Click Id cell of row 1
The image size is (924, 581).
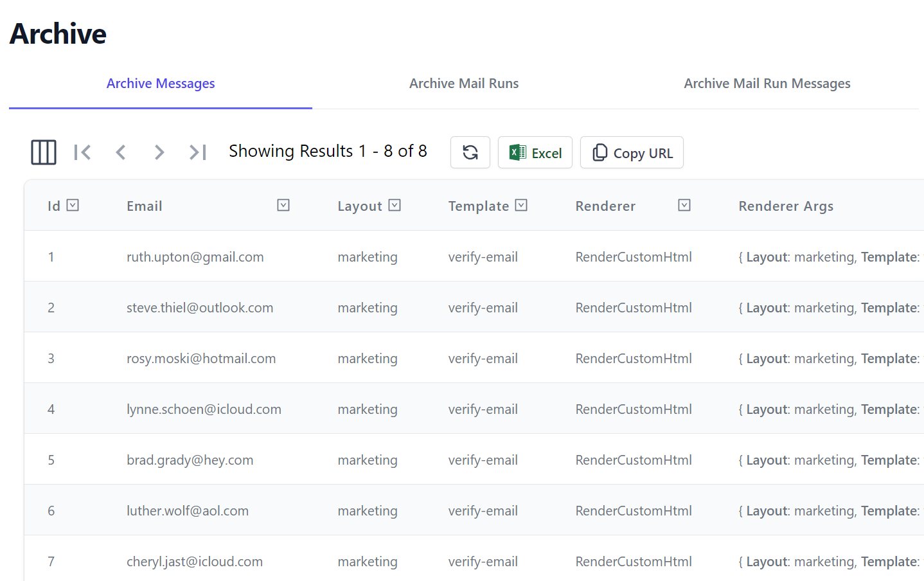(x=51, y=257)
